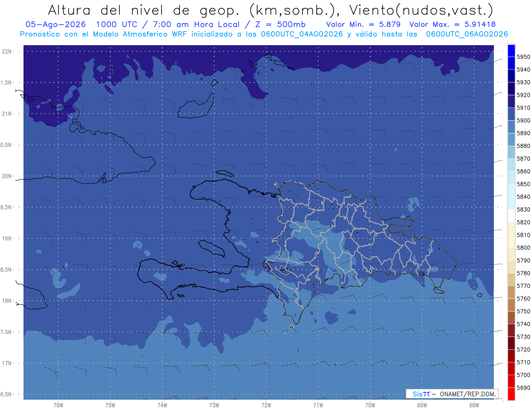
Task: Click the '76W' longitude label
Action: point(58,405)
